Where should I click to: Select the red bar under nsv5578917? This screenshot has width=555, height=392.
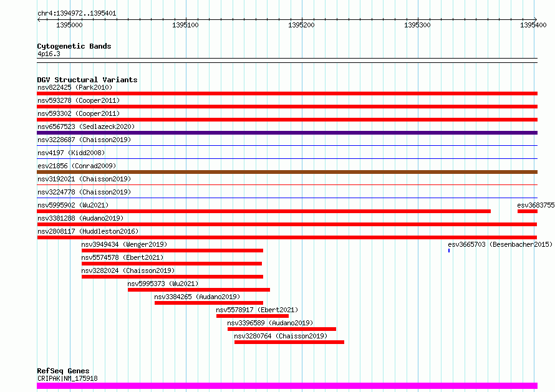[253, 316]
